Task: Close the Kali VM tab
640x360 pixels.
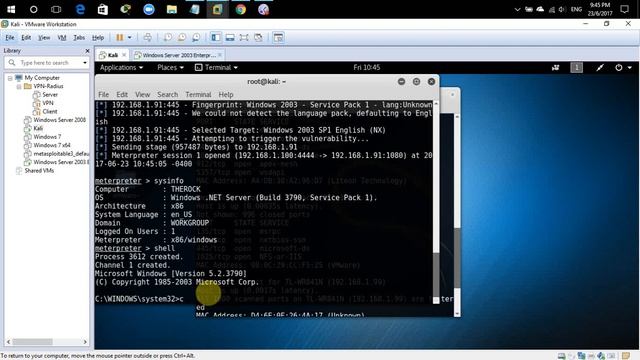Action: 124,55
